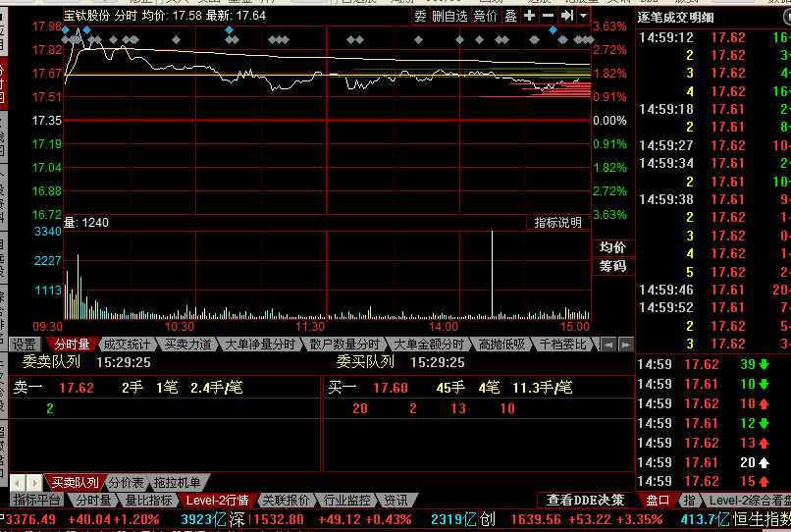The width and height of the screenshot is (791, 532).
Task: Click Shenzhen index value 1532.80
Action: (279, 519)
